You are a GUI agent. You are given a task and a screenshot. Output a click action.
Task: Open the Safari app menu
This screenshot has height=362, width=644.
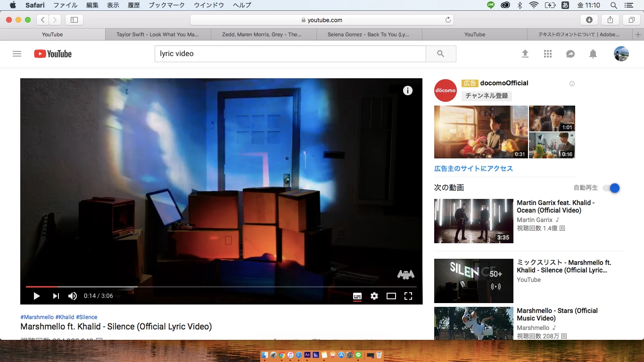35,5
